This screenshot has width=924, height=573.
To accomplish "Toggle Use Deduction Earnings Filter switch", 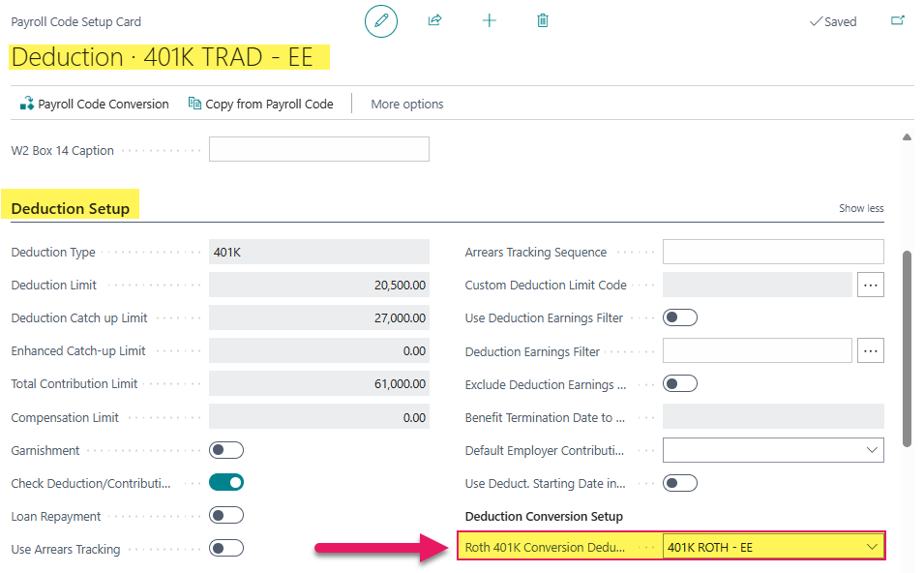I will pos(680,317).
